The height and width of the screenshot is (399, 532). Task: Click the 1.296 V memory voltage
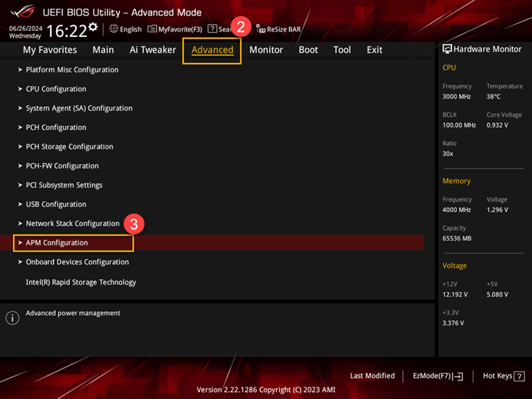pyautogui.click(x=497, y=210)
